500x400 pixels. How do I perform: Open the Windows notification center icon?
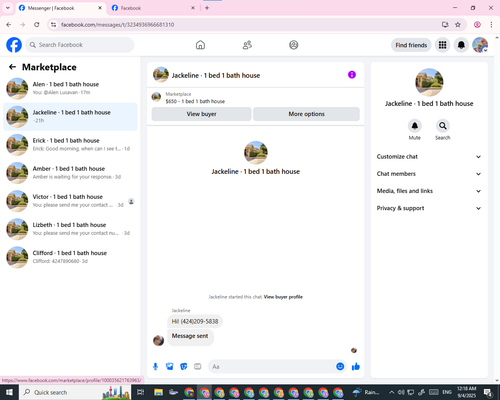488,392
